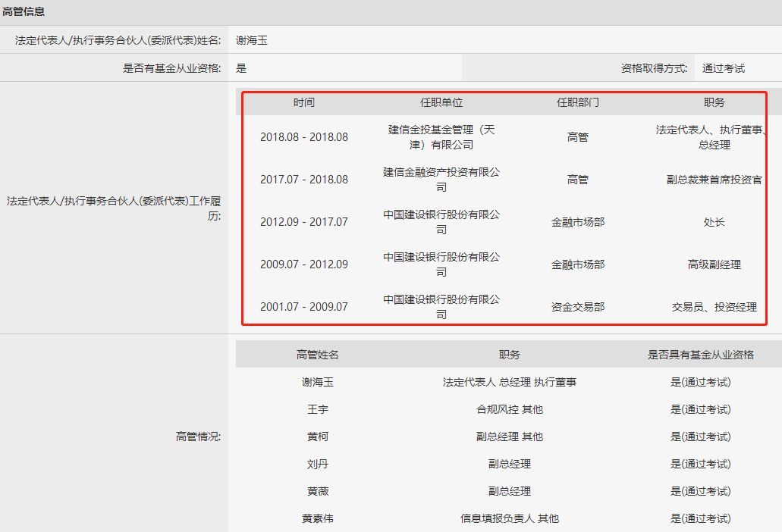Select the date range 2018.08 - 2018.08

304,137
